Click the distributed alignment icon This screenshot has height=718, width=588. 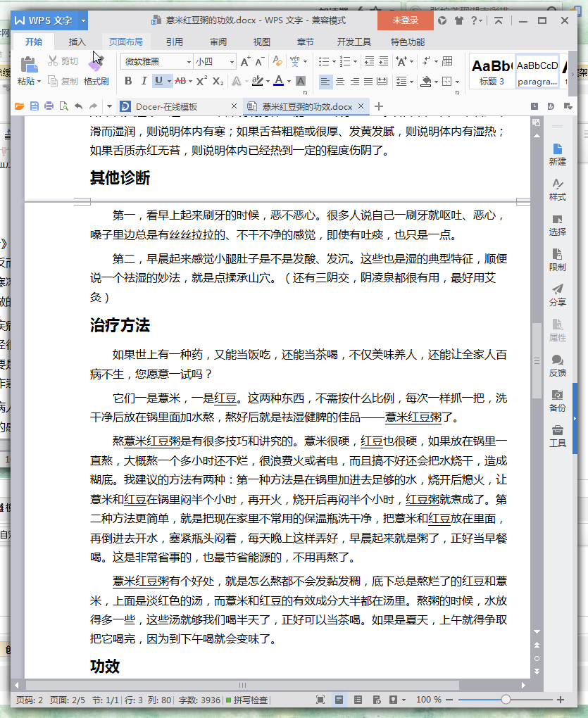(382, 82)
